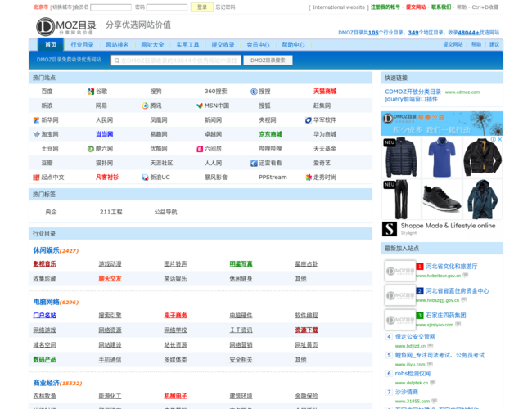Click the 迅雷看看 icon
Image resolution: width=532 pixels, height=409 pixels.
254,163
